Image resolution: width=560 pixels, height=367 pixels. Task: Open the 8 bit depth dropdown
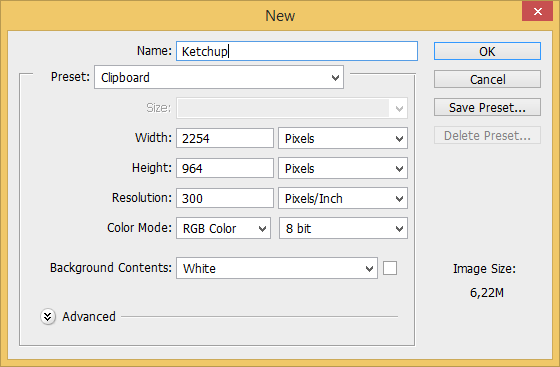click(343, 228)
